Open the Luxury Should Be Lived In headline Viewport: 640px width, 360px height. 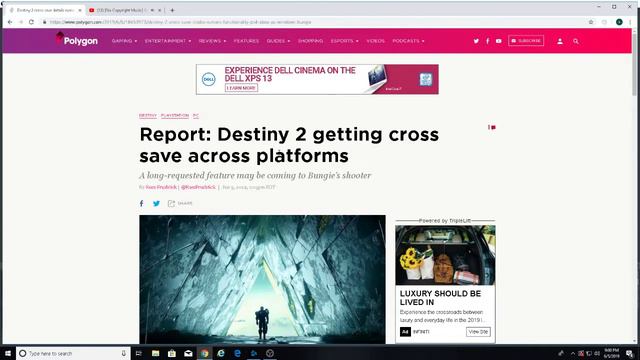pyautogui.click(x=440, y=298)
